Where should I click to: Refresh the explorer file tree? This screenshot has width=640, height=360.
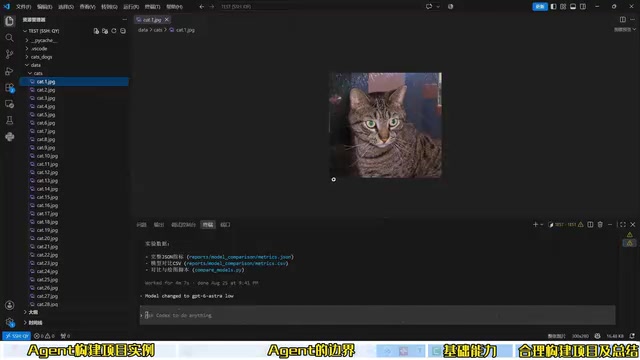click(x=114, y=31)
